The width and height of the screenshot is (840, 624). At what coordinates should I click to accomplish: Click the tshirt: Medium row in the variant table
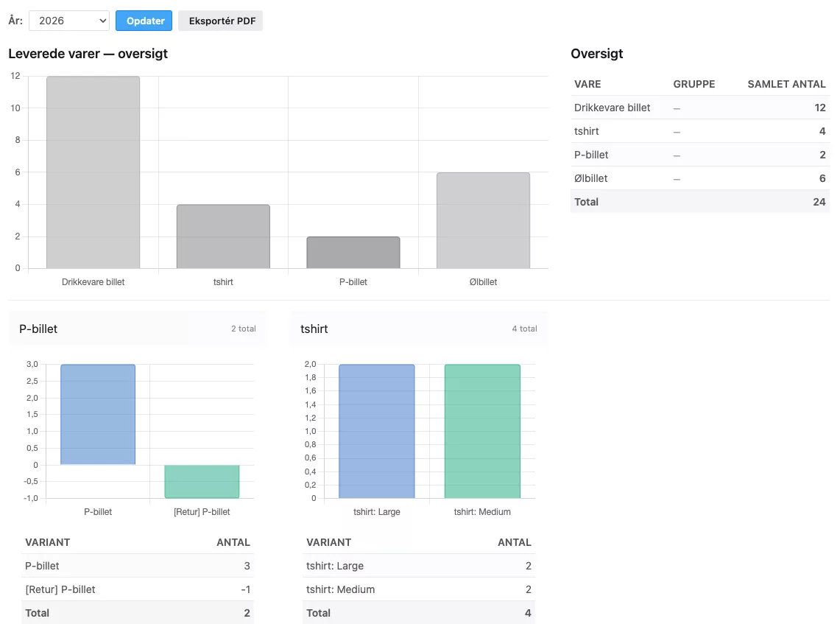(419, 589)
